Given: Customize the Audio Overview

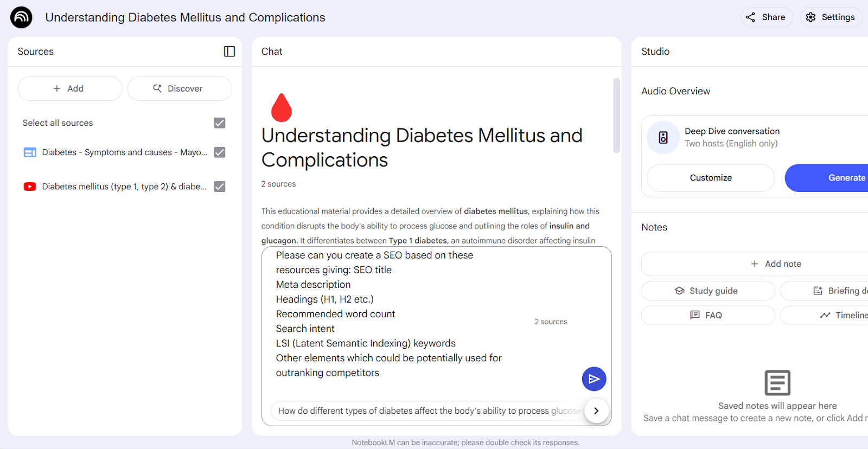Looking at the screenshot, I should (711, 178).
